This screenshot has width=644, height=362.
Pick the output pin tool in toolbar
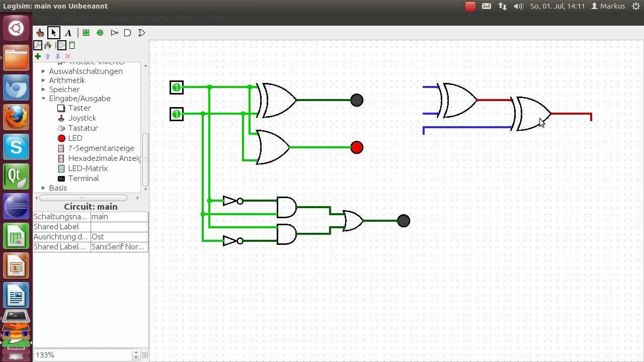(x=100, y=33)
